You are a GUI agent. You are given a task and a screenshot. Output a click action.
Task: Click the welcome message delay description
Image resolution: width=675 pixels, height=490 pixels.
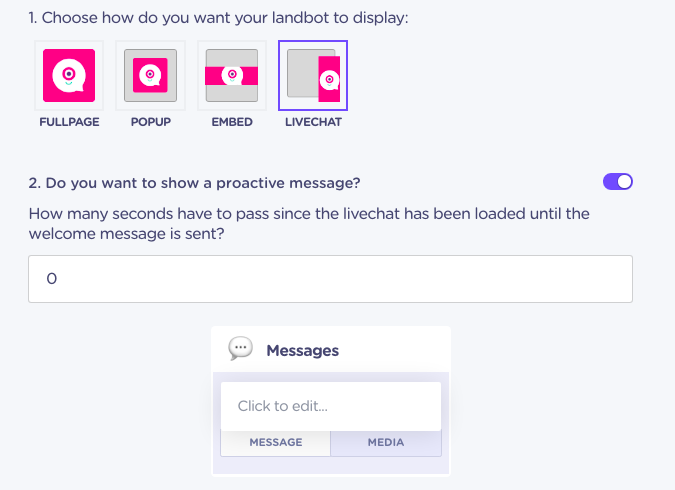(x=309, y=223)
